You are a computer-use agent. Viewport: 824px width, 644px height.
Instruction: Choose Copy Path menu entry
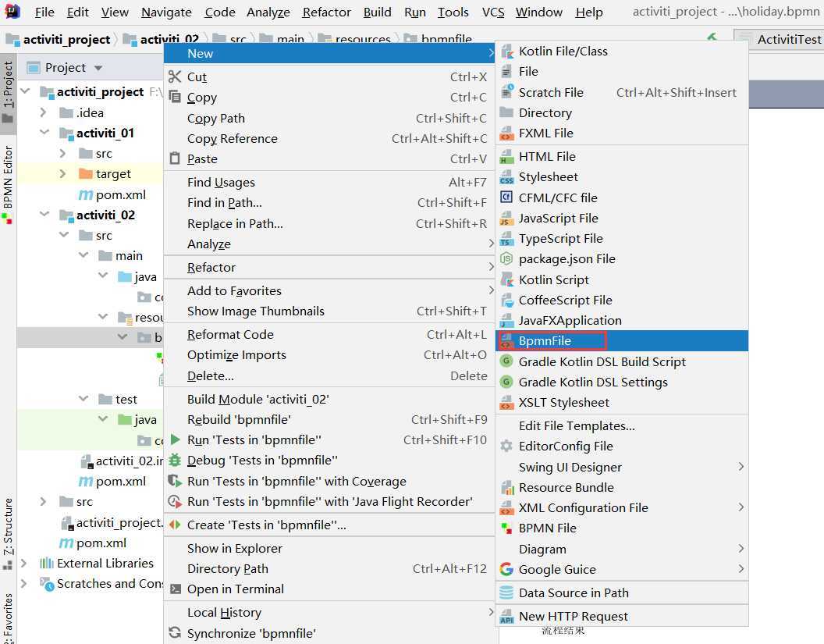pyautogui.click(x=329, y=119)
